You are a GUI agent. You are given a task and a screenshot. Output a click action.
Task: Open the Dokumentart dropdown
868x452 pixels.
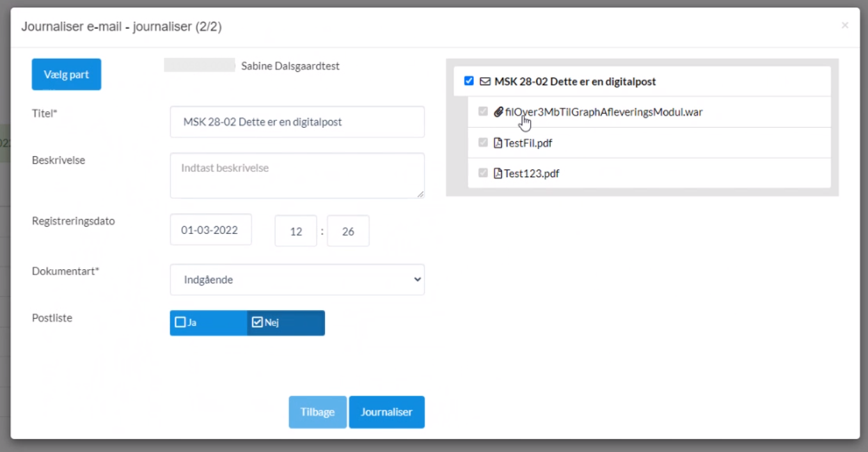[297, 280]
